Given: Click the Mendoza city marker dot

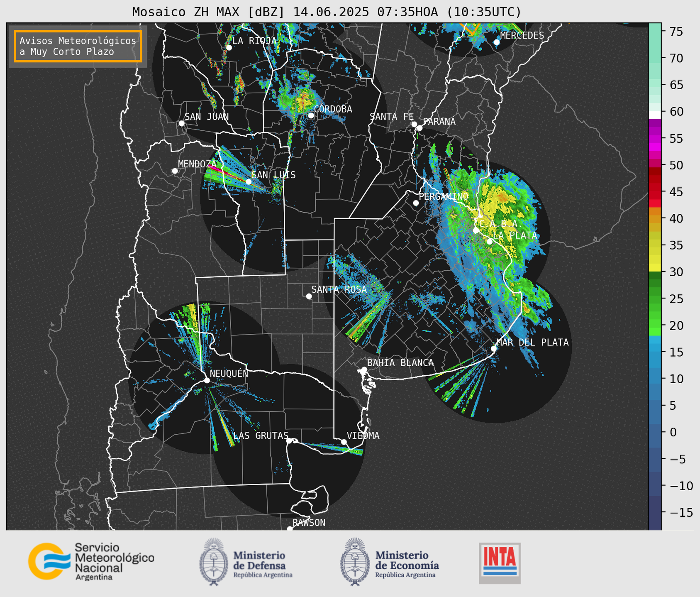Looking at the screenshot, I should click(x=175, y=171).
